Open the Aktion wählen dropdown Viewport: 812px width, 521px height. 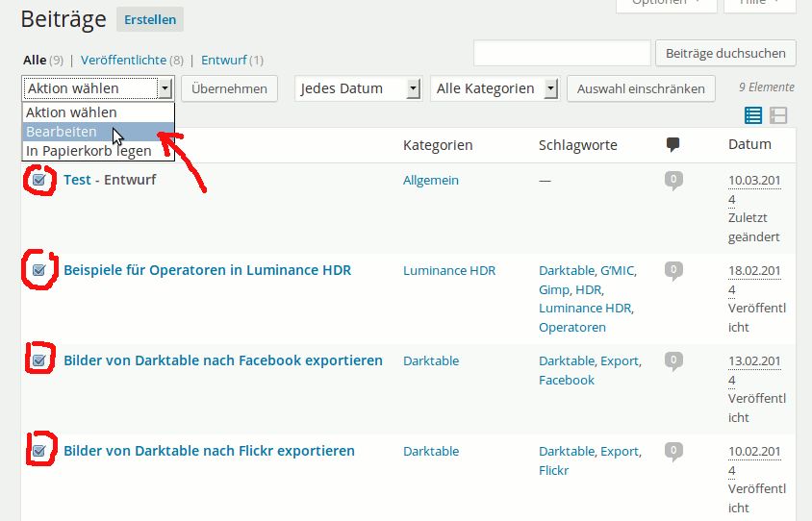[x=98, y=88]
